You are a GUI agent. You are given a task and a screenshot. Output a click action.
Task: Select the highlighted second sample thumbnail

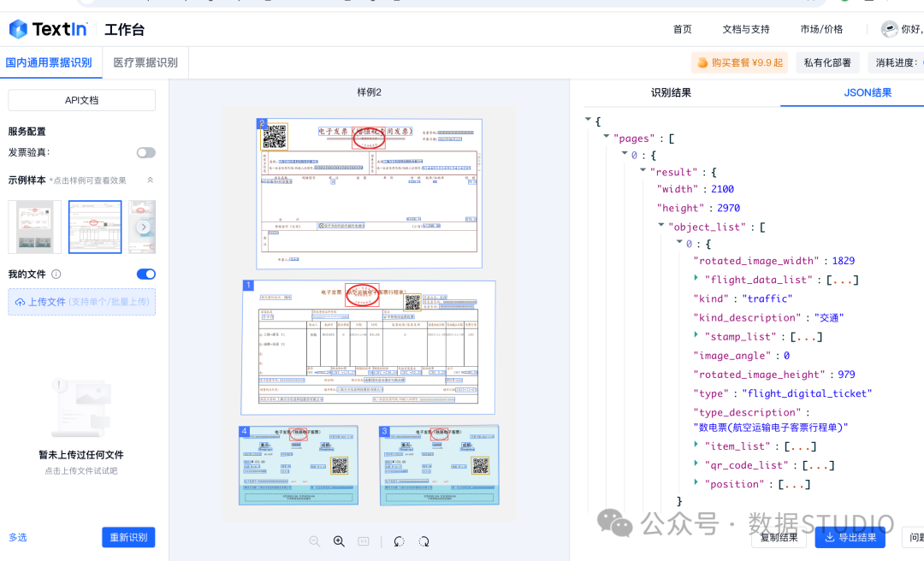(x=95, y=227)
